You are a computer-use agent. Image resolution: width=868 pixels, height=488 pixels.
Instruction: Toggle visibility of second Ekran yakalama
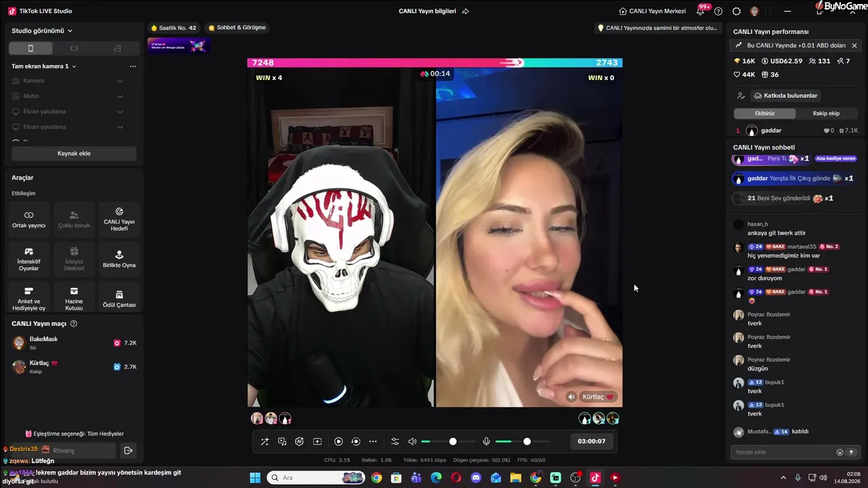(x=120, y=127)
